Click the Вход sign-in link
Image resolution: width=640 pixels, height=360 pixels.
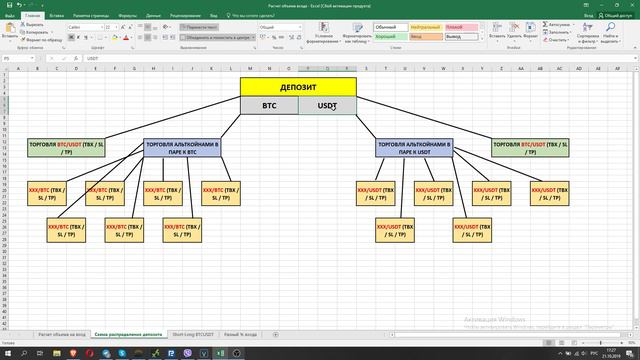(x=588, y=16)
